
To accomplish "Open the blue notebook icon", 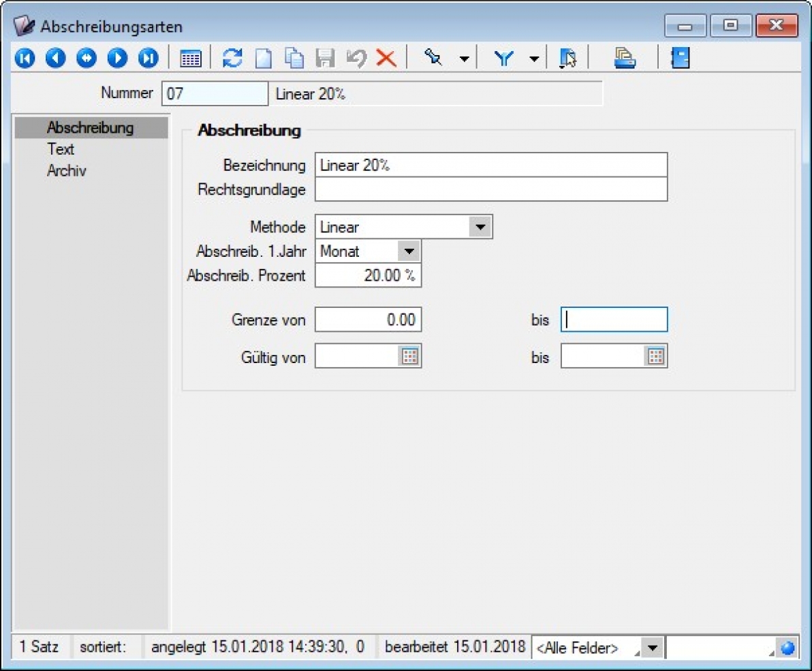I will coord(680,58).
